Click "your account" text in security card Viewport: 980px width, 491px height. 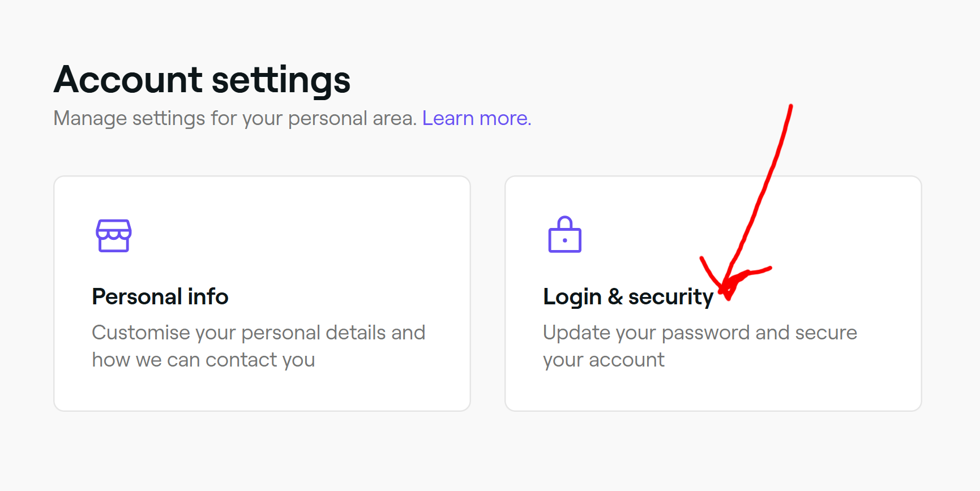click(x=604, y=360)
